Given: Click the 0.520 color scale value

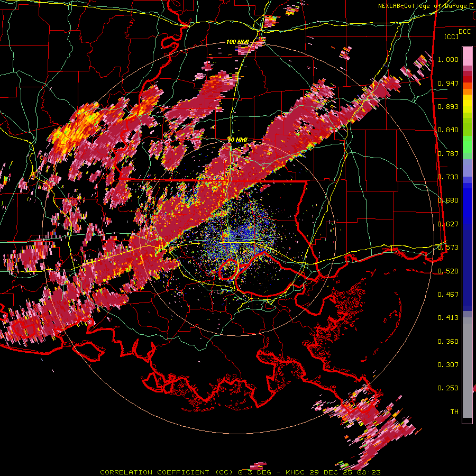Looking at the screenshot, I should pyautogui.click(x=448, y=271).
